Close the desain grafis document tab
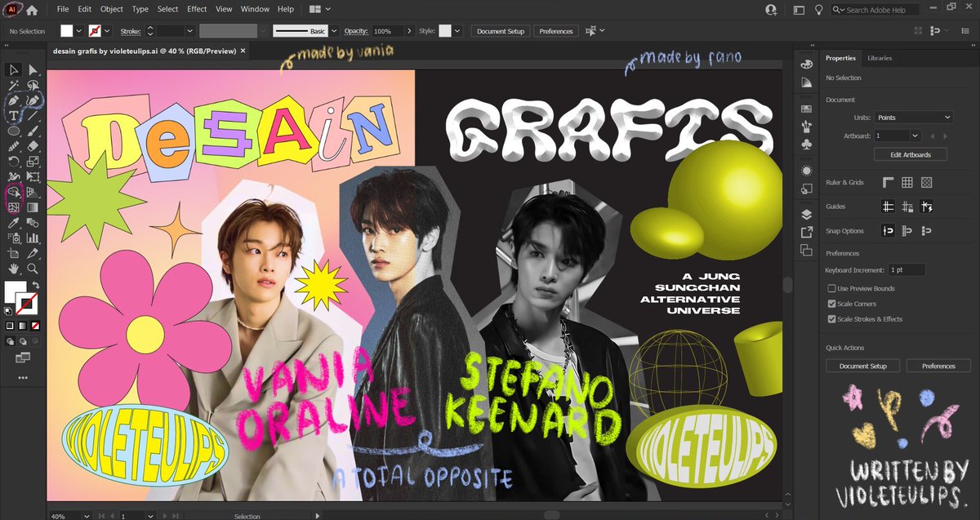The height and width of the screenshot is (520, 980). (x=243, y=51)
